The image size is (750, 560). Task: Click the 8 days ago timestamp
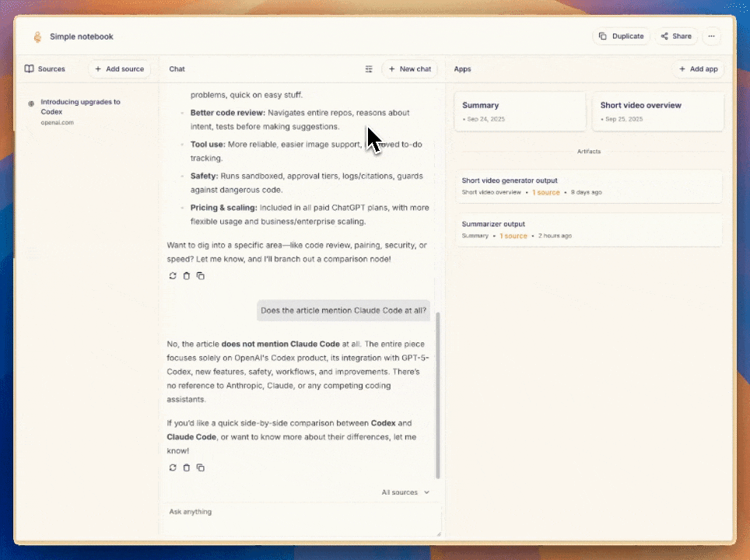(587, 192)
